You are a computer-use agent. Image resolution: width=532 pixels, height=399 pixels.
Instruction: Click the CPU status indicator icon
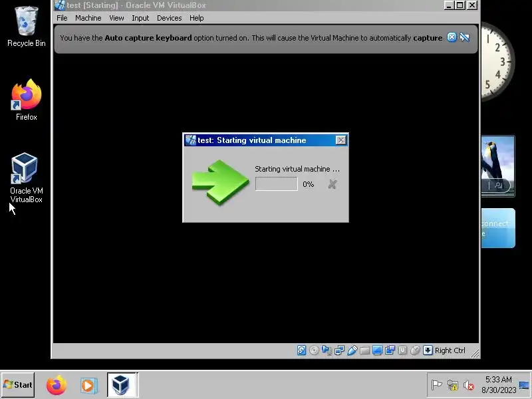coord(402,350)
